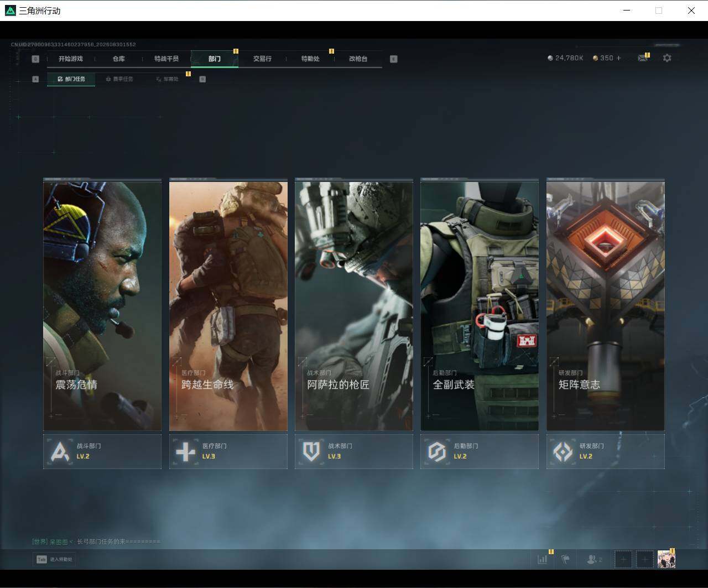Switch to the 仓库 tab
Image resolution: width=708 pixels, height=588 pixels.
click(119, 59)
